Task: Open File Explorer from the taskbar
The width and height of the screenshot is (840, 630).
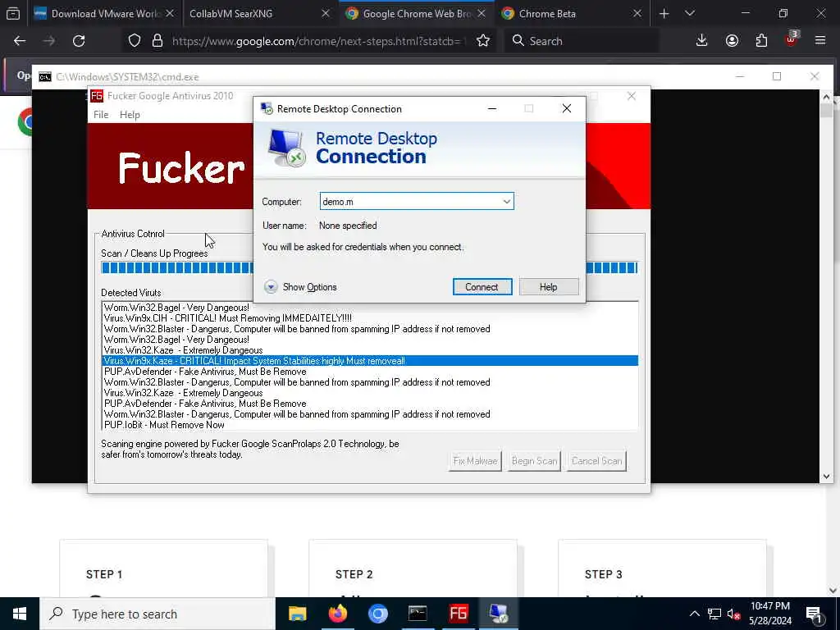Action: [297, 614]
